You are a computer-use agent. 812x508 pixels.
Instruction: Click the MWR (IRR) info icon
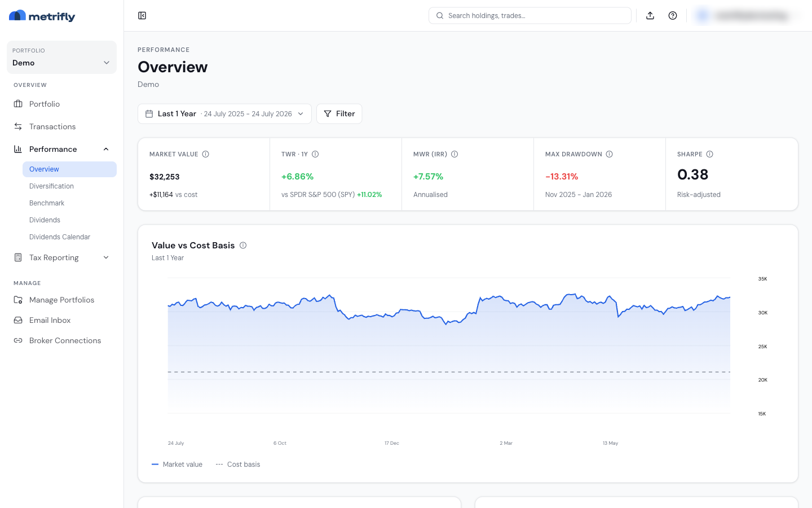tap(454, 154)
